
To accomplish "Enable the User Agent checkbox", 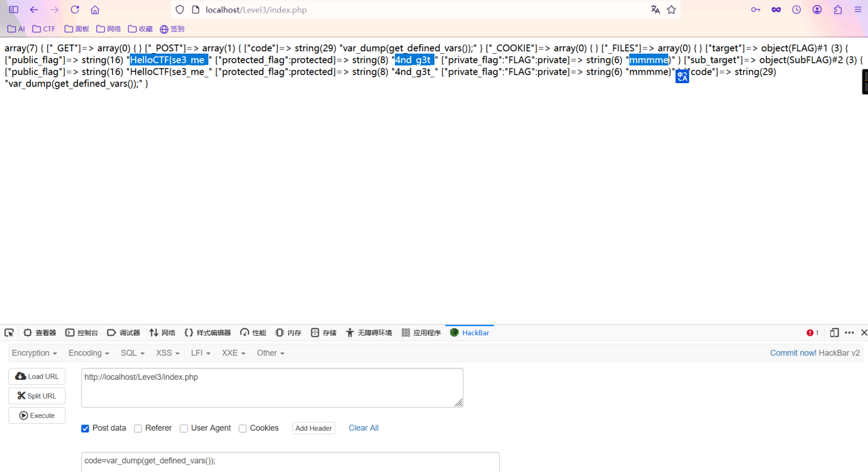I will click(184, 428).
